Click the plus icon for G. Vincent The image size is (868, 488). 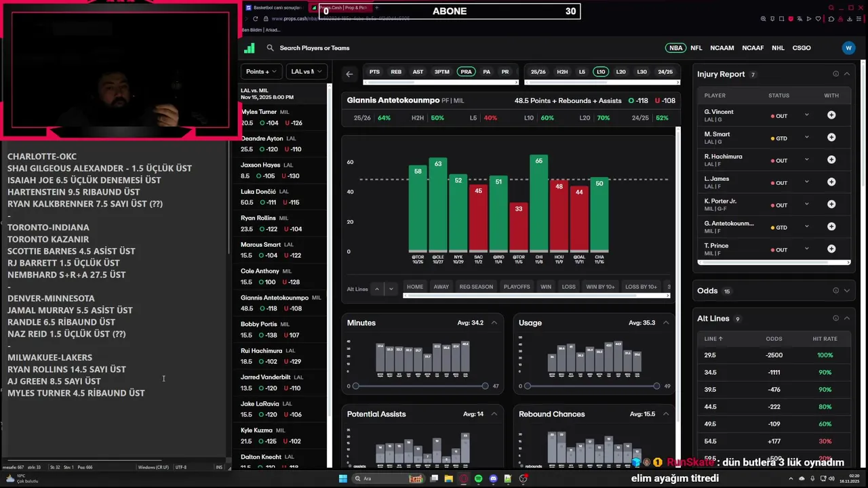831,115
